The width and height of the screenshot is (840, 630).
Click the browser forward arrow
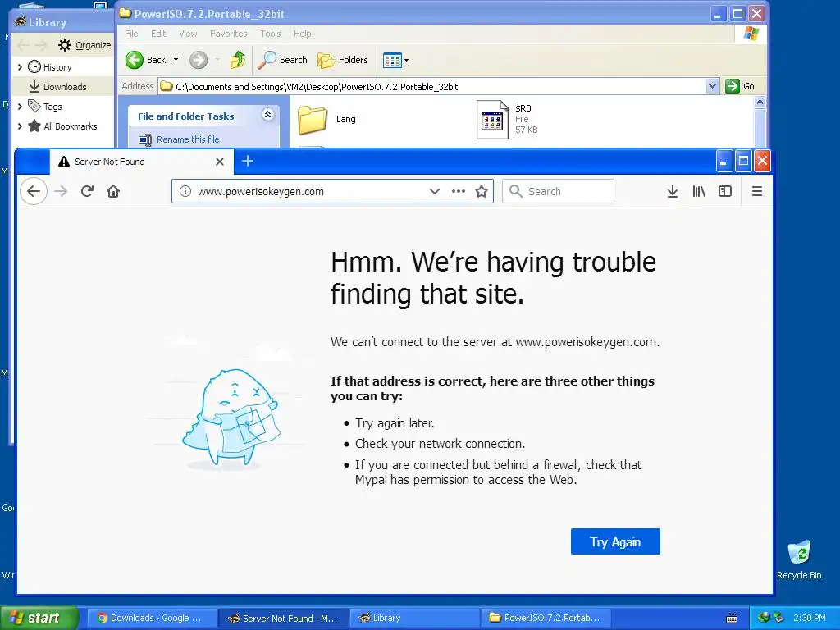click(61, 191)
